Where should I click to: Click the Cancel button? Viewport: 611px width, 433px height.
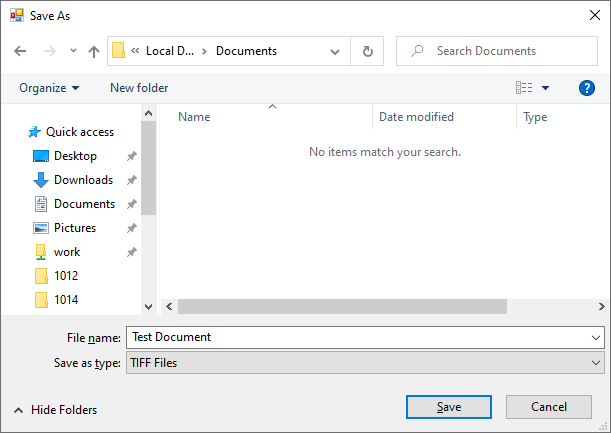549,407
